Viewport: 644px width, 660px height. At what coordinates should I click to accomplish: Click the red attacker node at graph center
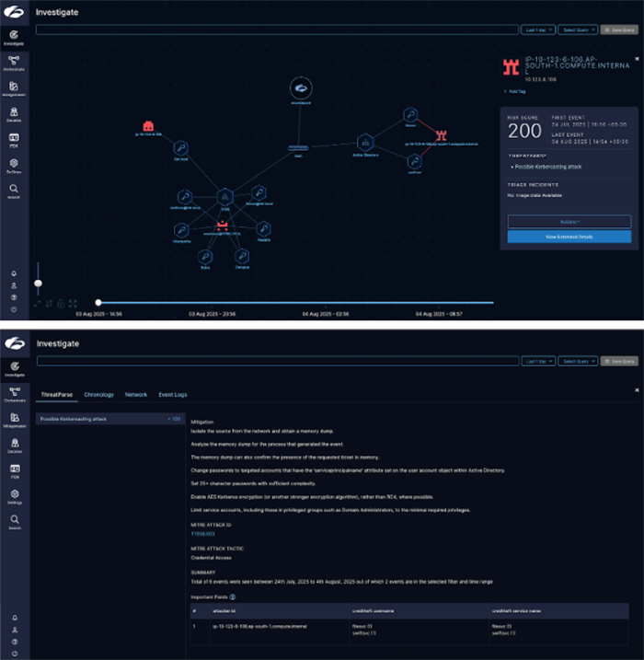[221, 226]
